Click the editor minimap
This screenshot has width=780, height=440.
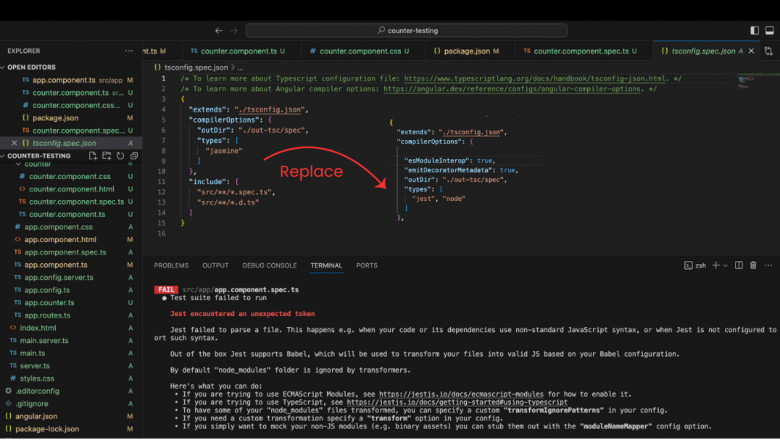[x=746, y=82]
